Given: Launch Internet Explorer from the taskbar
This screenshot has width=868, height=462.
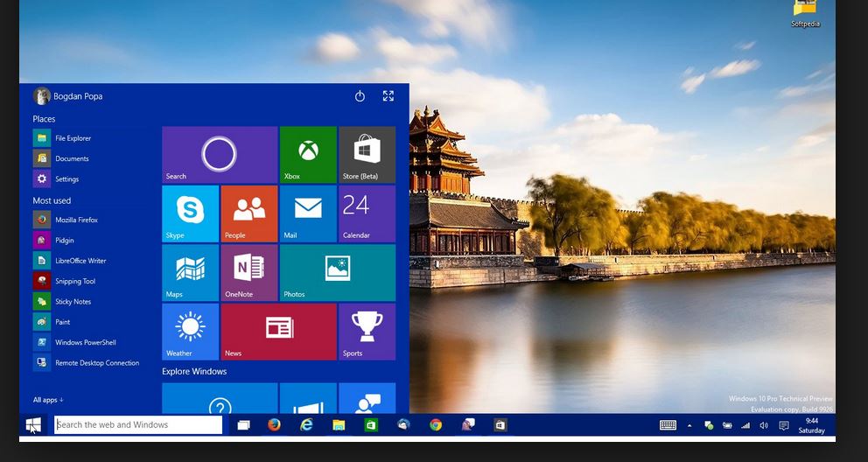Looking at the screenshot, I should [x=306, y=424].
